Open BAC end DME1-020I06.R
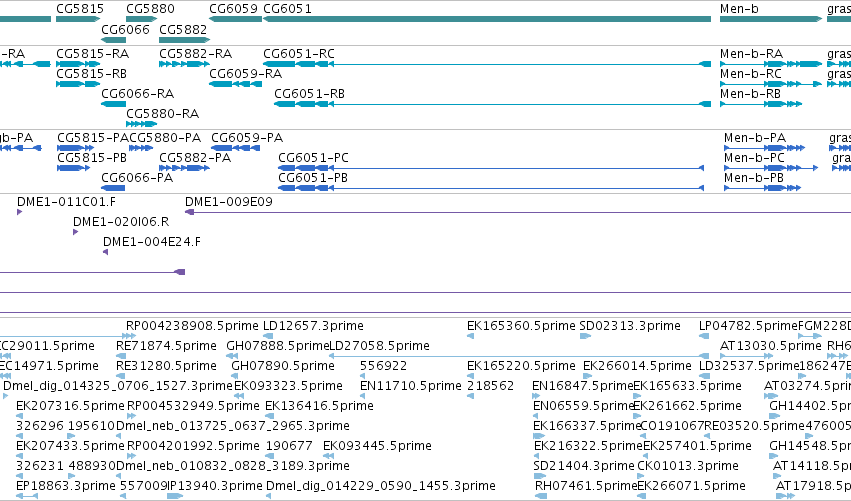Screen dimensions: 851x501 [121, 222]
